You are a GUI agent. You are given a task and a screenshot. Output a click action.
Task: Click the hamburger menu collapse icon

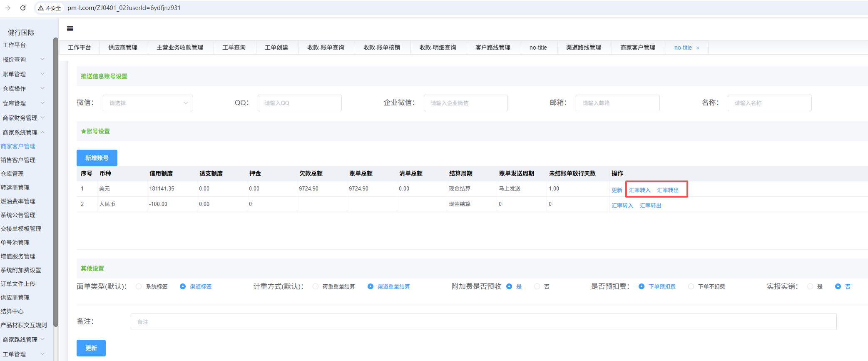[x=70, y=29]
